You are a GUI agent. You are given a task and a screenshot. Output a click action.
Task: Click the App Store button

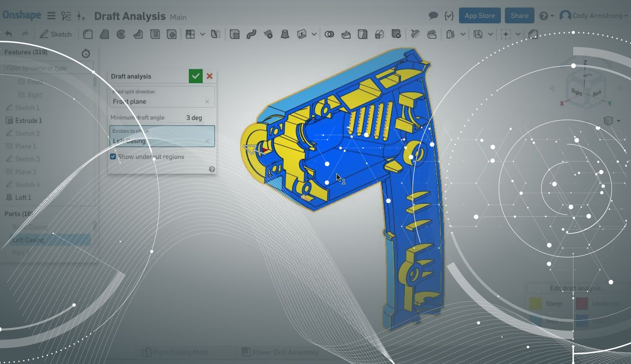(479, 16)
